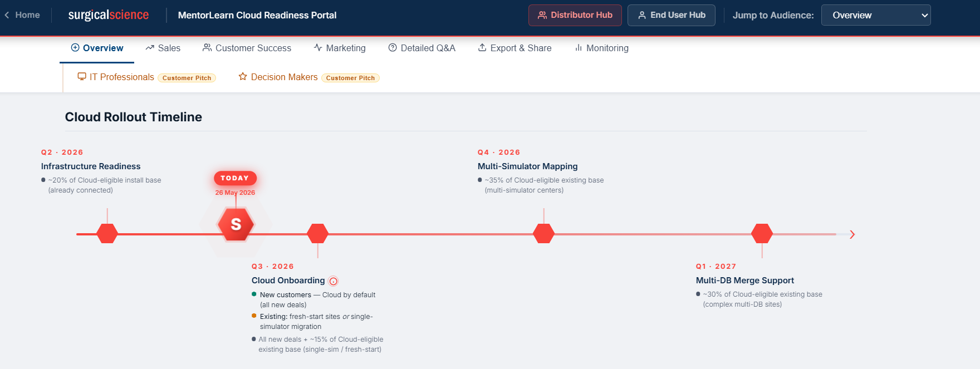This screenshot has width=980, height=369.
Task: Open the End User Hub button
Action: tap(671, 15)
